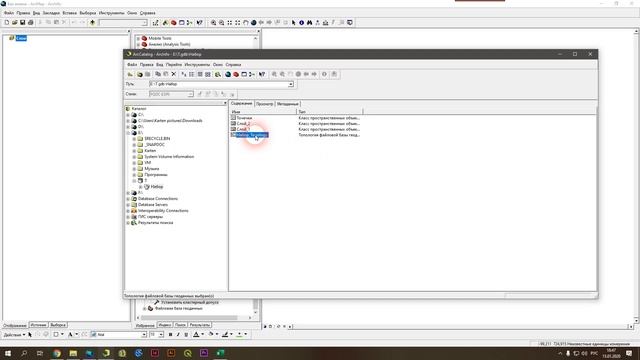Open font color swatch in drawing toolbar
Image resolution: width=640 pixels, height=360 pixels.
point(196,335)
